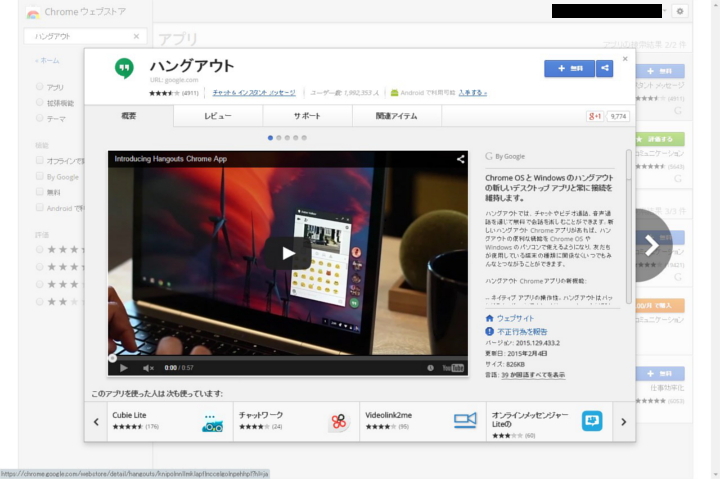Click the Videolink2me camera icon
Image resolution: width=720 pixels, height=479 pixels.
(465, 420)
